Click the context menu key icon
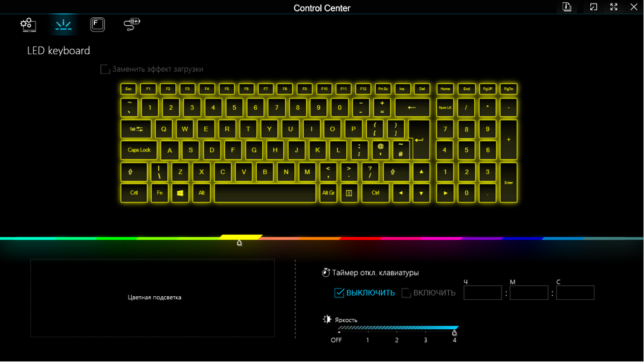The height and width of the screenshot is (362, 644). coord(349,193)
